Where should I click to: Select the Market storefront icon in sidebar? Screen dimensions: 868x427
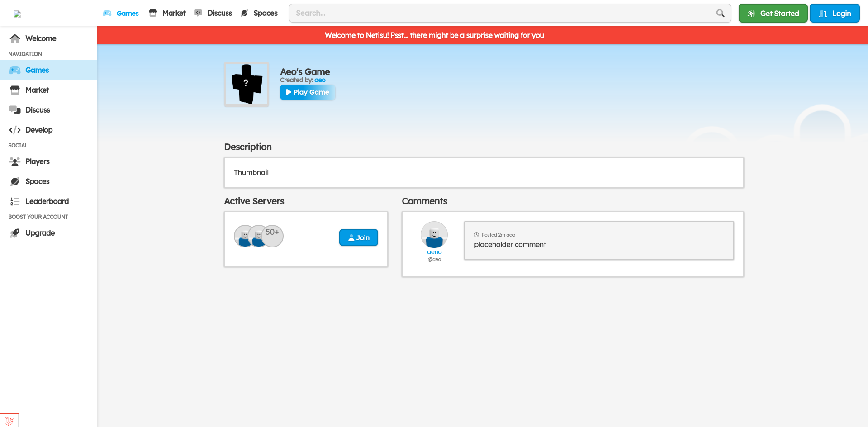tap(15, 90)
